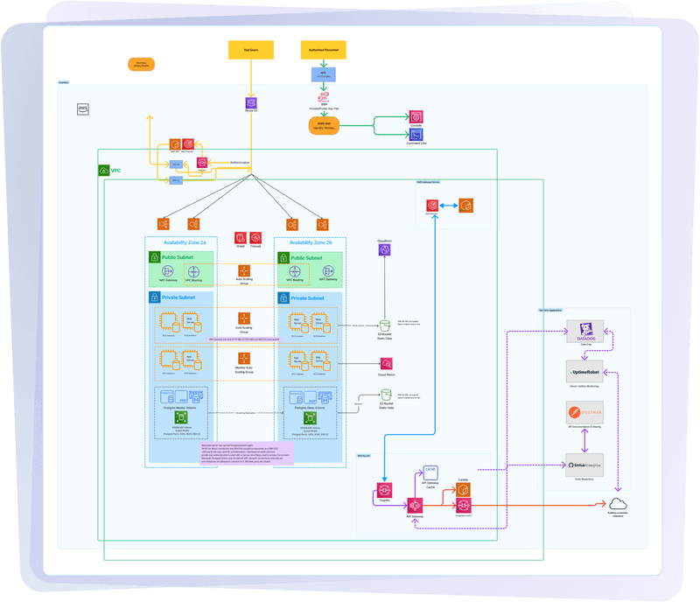Select the UptimeRobot tile
The image size is (700, 602).
[584, 372]
